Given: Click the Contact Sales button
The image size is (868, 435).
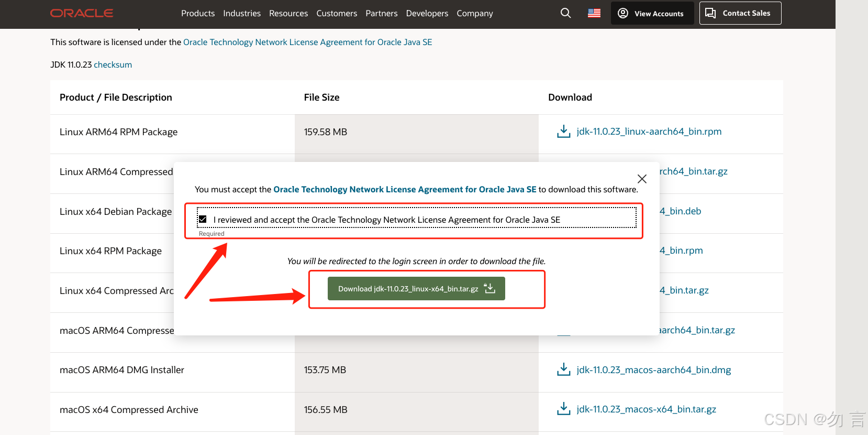Looking at the screenshot, I should [740, 13].
